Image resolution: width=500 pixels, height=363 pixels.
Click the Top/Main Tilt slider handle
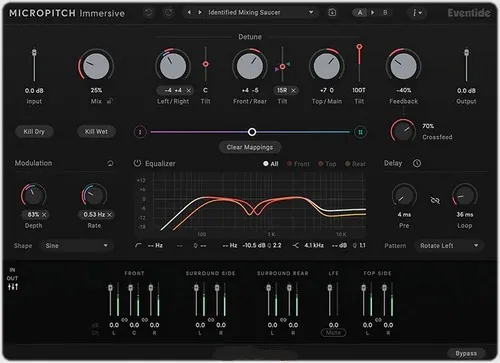[x=359, y=47]
